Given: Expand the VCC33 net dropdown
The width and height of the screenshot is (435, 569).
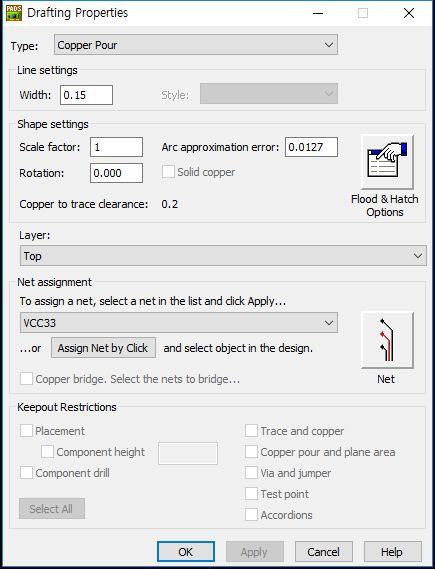Looking at the screenshot, I should [x=179, y=323].
